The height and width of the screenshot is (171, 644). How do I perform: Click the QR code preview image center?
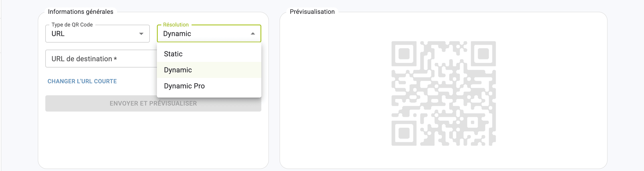point(444,93)
